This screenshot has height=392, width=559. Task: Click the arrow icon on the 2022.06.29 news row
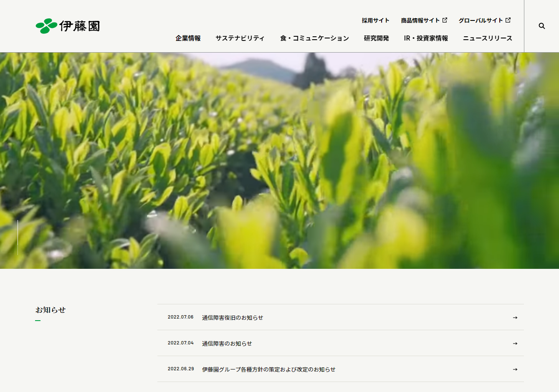tap(515, 369)
